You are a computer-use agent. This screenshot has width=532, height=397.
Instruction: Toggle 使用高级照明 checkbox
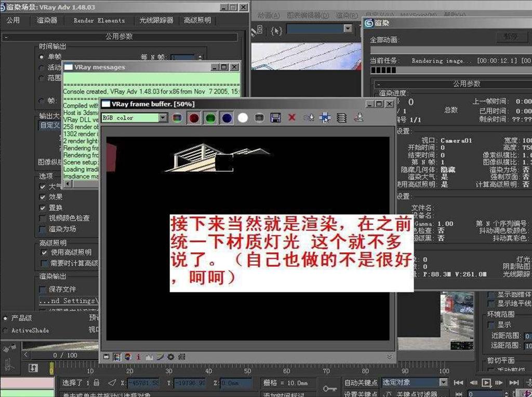(44, 252)
